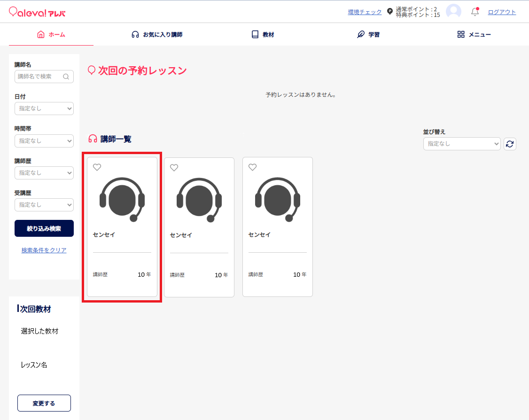The image size is (529, 420).
Task: Switch to the お気に入り講師 tab
Action: [x=157, y=35]
